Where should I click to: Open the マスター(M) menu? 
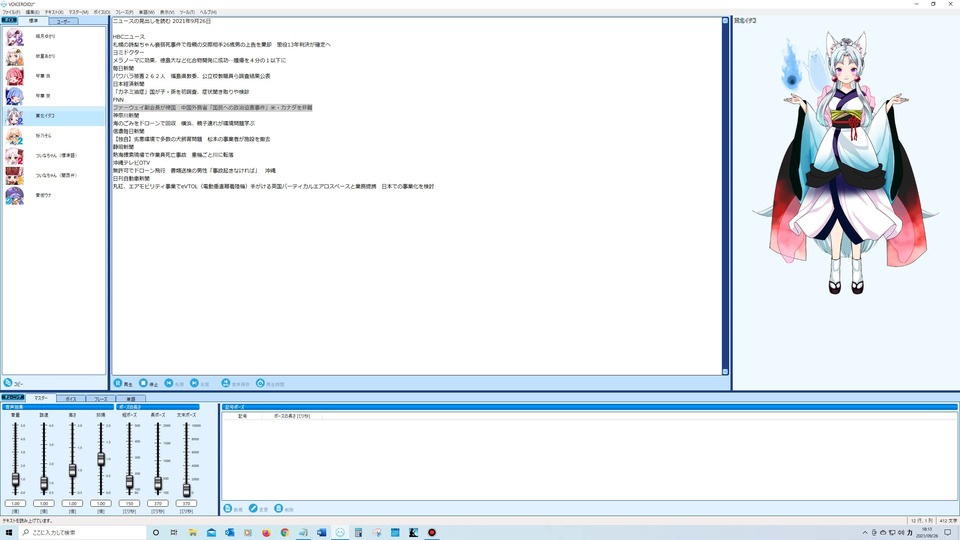(78, 12)
